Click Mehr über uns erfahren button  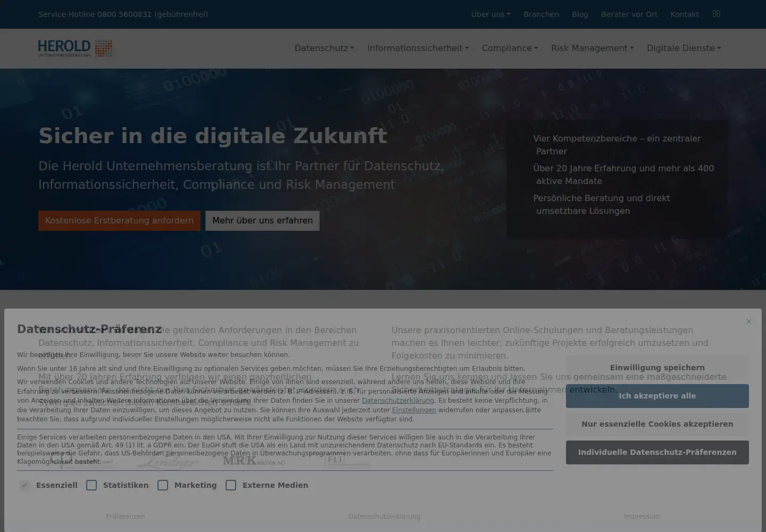point(263,221)
